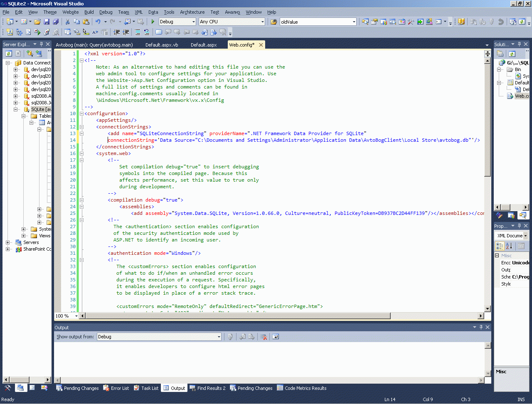532x404 pixels.
Task: Open the 'Show output from' dropdown
Action: click(219, 337)
